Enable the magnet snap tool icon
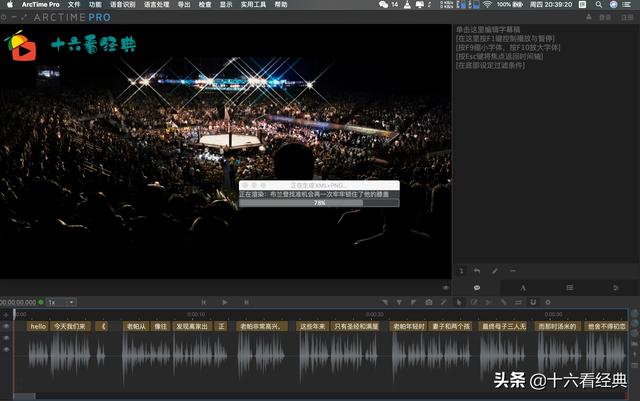This screenshot has width=640, height=401. pyautogui.click(x=533, y=302)
